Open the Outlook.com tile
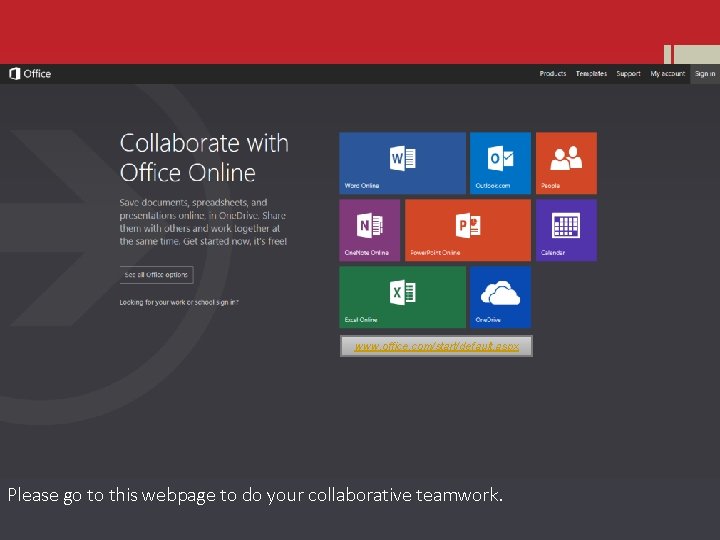The width and height of the screenshot is (720, 540). pos(501,163)
